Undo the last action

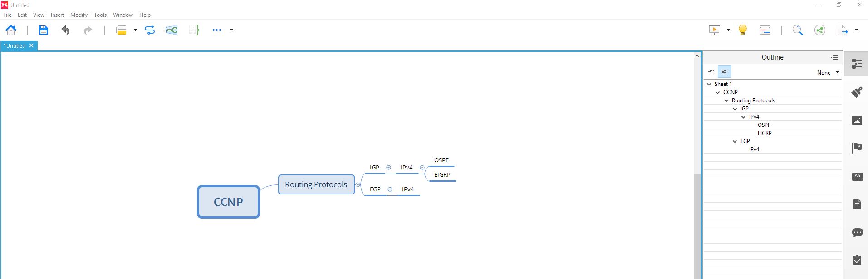(x=66, y=30)
